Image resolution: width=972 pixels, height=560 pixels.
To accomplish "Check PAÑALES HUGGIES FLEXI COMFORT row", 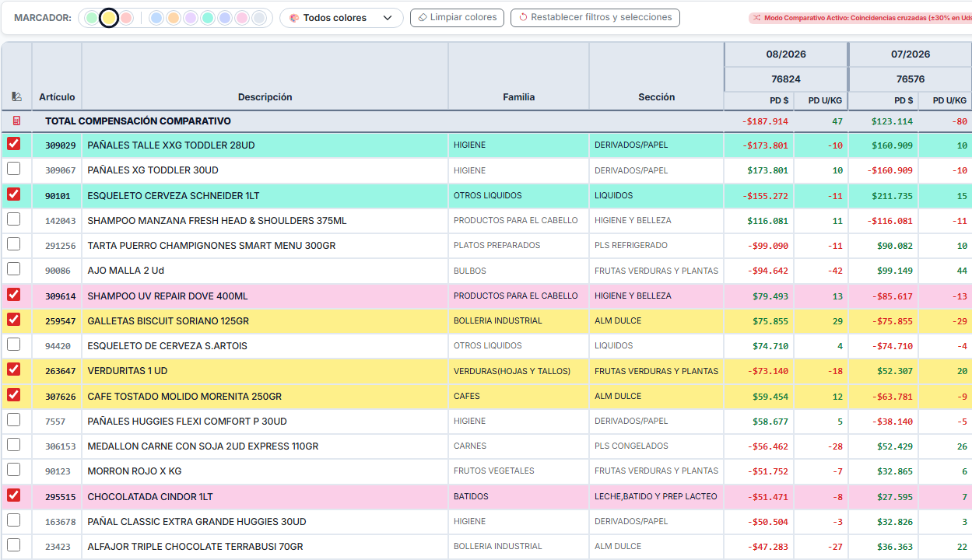I will (x=14, y=420).
